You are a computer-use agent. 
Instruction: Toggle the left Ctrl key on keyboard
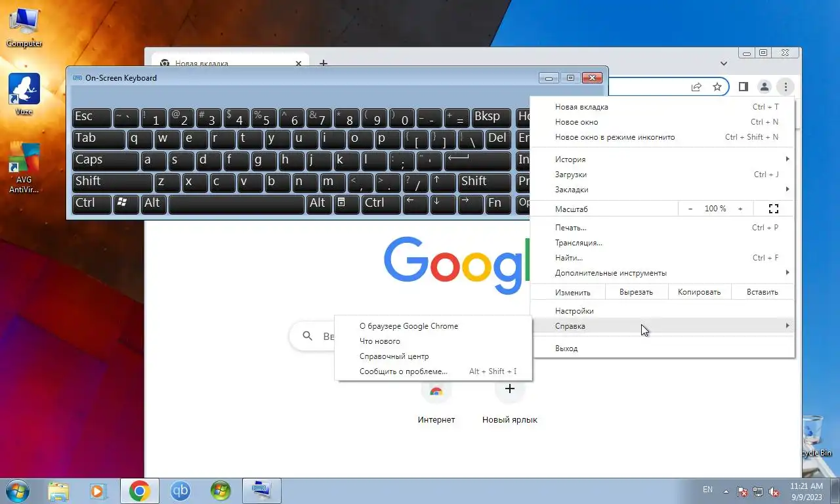tap(91, 204)
